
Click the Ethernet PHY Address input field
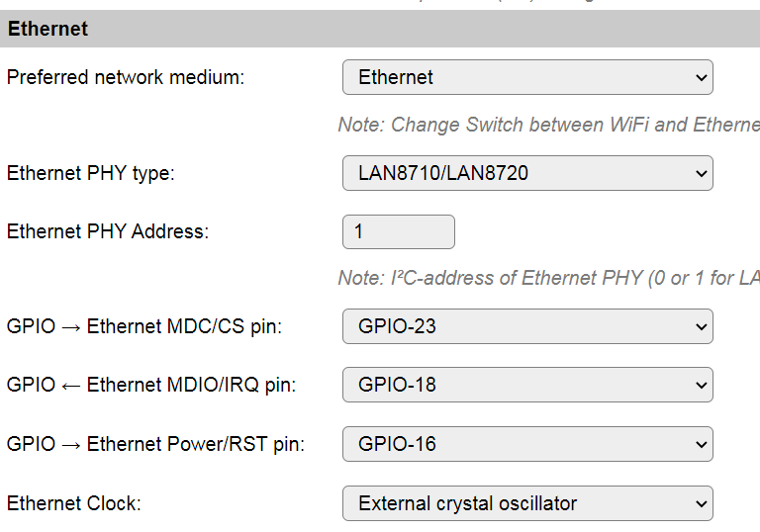coord(398,231)
